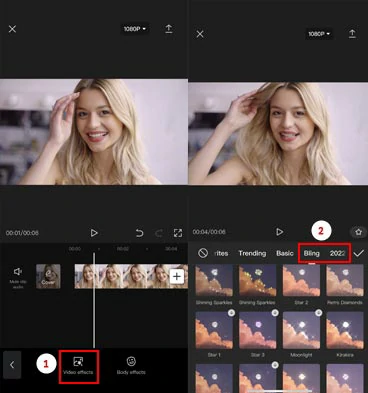Switch to the Basic effects tab
368x393 pixels.
[285, 253]
